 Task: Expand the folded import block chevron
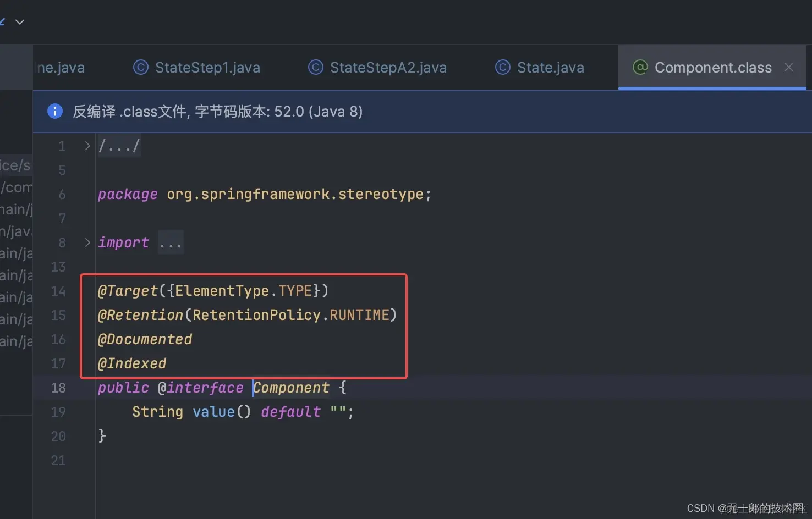[x=87, y=242]
